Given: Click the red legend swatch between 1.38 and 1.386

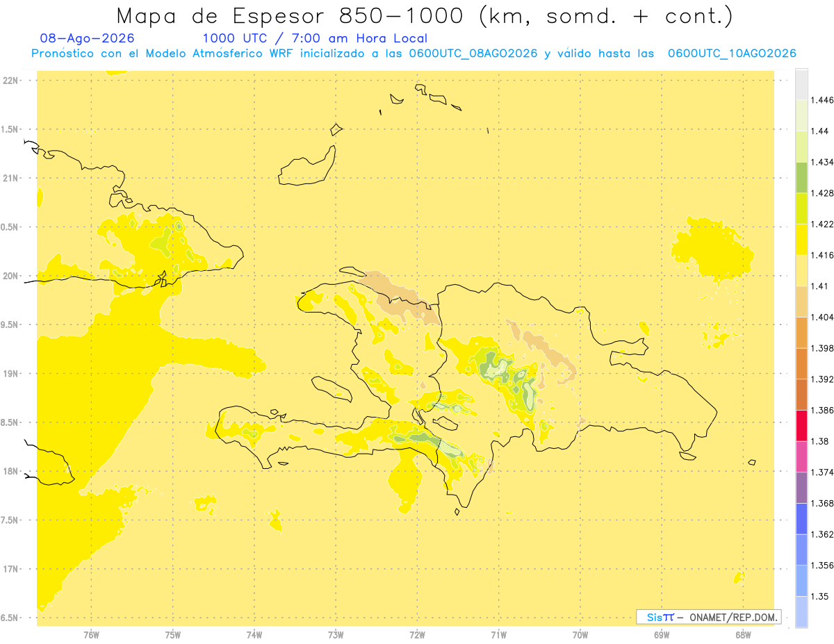Looking at the screenshot, I should (x=801, y=425).
